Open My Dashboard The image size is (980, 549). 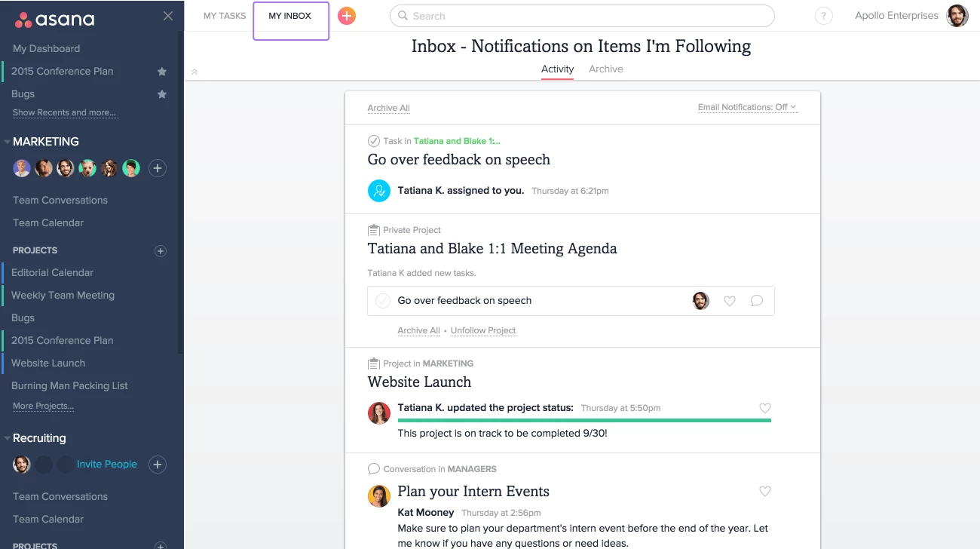click(x=46, y=49)
